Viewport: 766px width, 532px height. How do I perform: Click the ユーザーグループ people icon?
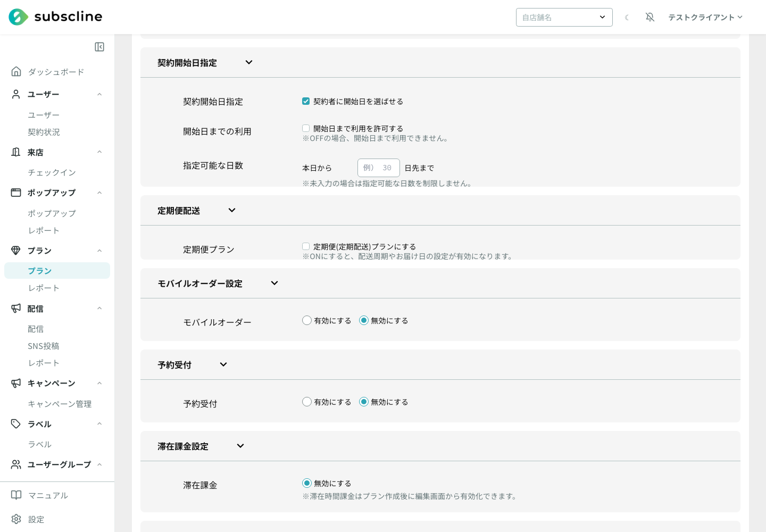pyautogui.click(x=16, y=464)
